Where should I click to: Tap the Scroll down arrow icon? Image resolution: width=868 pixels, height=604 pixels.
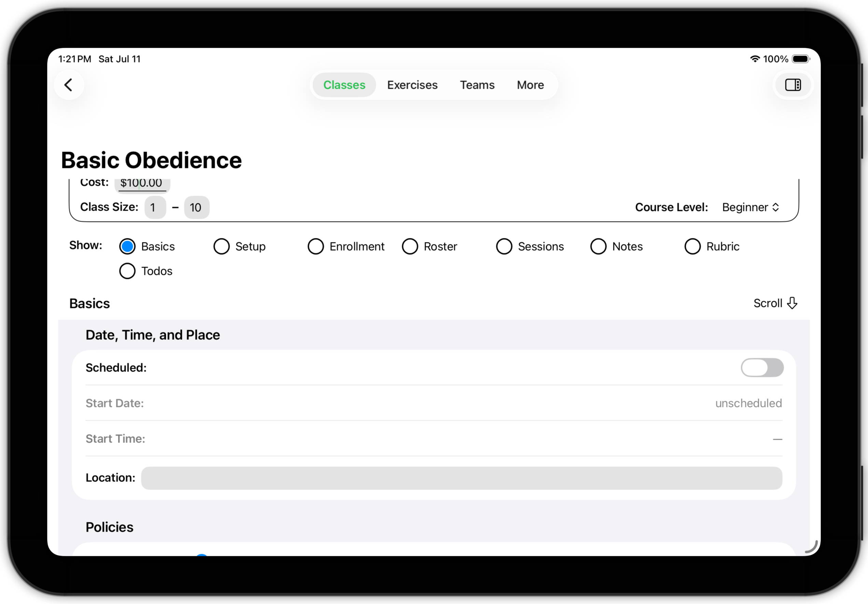pos(792,303)
